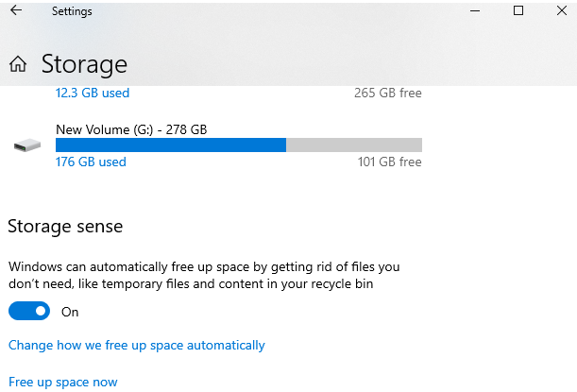The height and width of the screenshot is (392, 577).
Task: Click the "Storage sense" section heading
Action: tap(65, 227)
